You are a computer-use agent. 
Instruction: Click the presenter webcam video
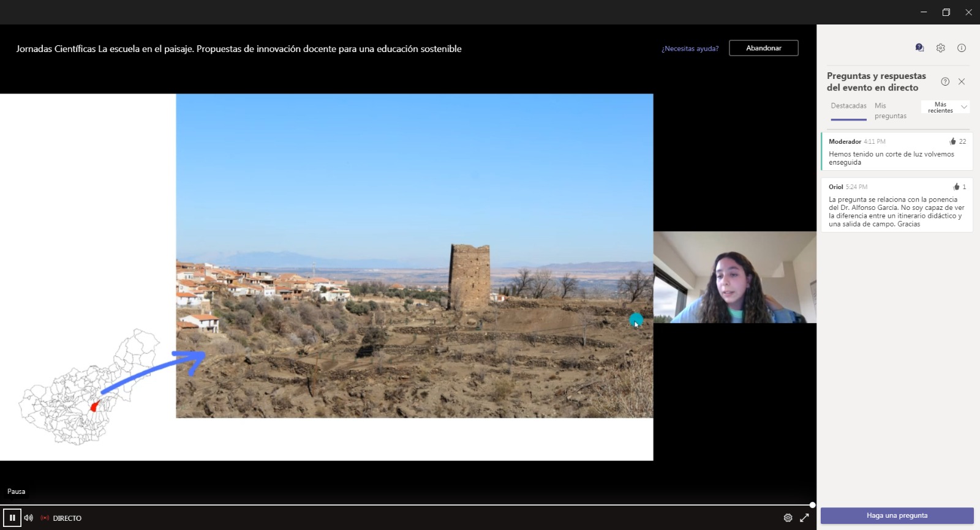pos(734,277)
